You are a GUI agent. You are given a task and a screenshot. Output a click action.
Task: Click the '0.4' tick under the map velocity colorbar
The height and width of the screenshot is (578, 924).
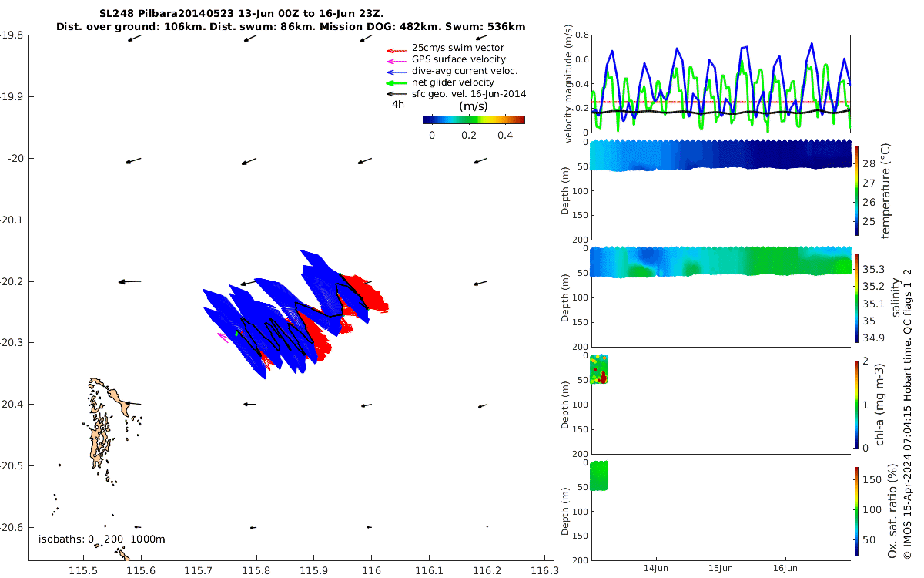tap(504, 135)
